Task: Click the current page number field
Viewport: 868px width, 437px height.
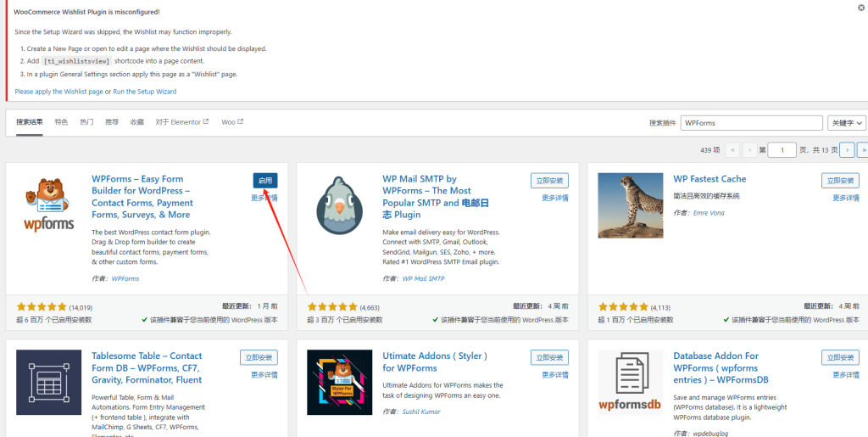Action: (x=782, y=149)
